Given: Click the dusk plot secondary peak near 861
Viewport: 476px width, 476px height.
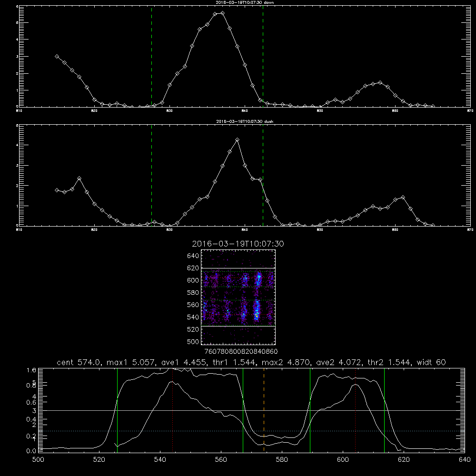Looking at the screenshot, I should (403, 198).
